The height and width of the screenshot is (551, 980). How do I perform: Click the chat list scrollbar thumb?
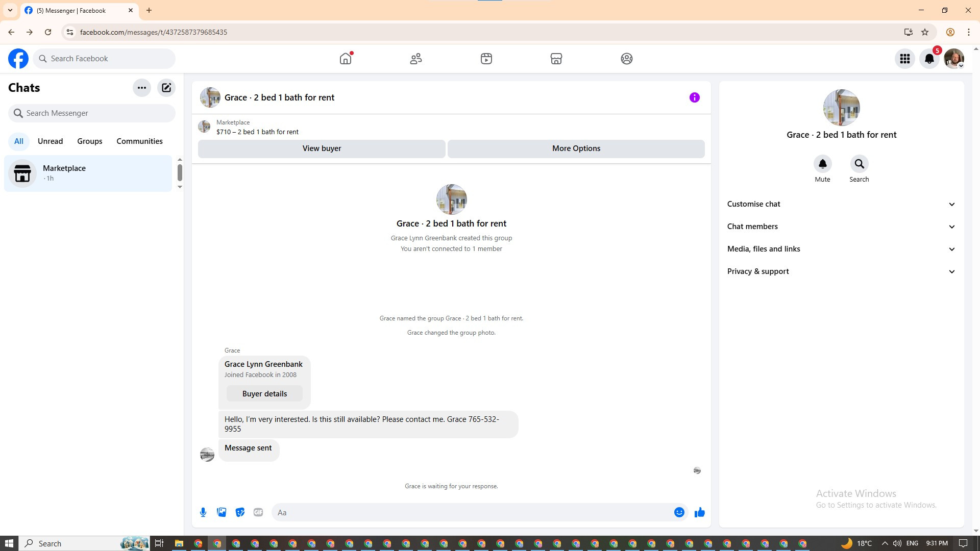coord(180,172)
